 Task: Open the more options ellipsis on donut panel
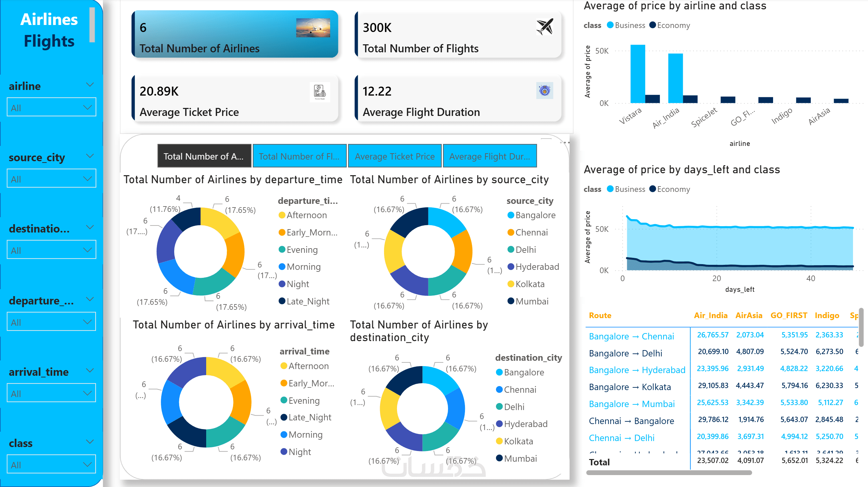click(x=565, y=143)
